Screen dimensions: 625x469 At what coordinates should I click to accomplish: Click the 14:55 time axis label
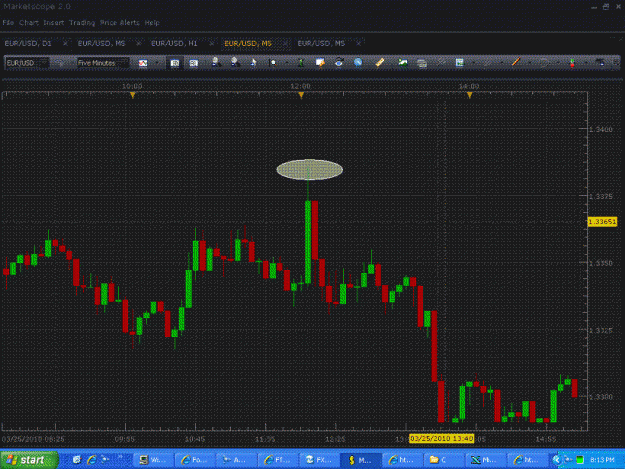tap(546, 439)
